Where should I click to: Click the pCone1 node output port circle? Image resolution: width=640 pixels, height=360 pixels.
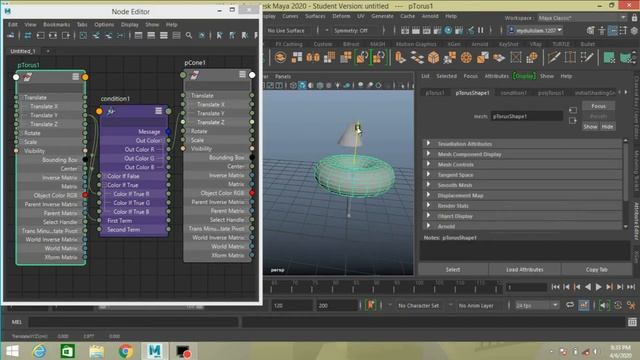(x=252, y=75)
